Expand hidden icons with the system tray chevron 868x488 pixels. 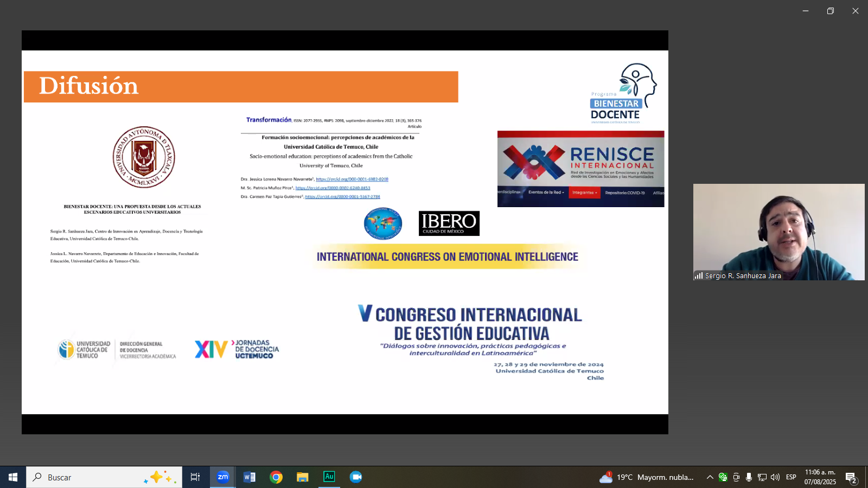(x=709, y=477)
